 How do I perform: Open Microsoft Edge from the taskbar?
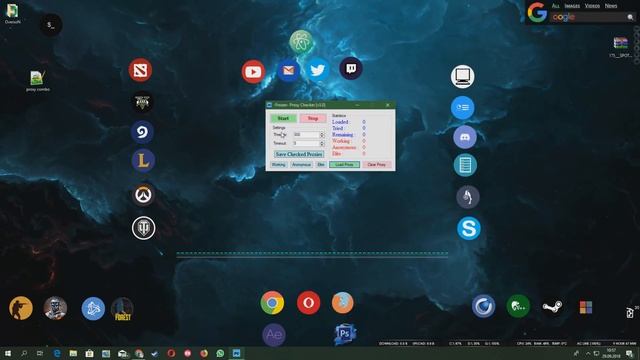[x=57, y=353]
